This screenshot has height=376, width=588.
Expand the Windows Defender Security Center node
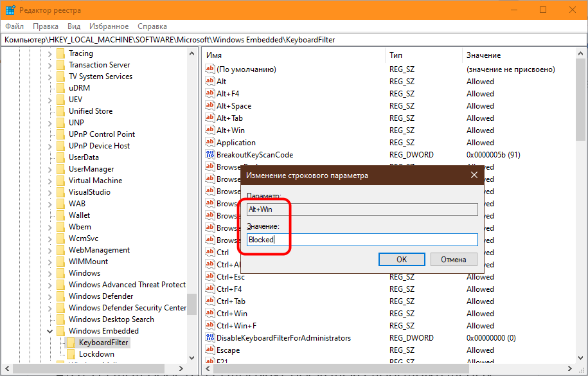click(49, 308)
